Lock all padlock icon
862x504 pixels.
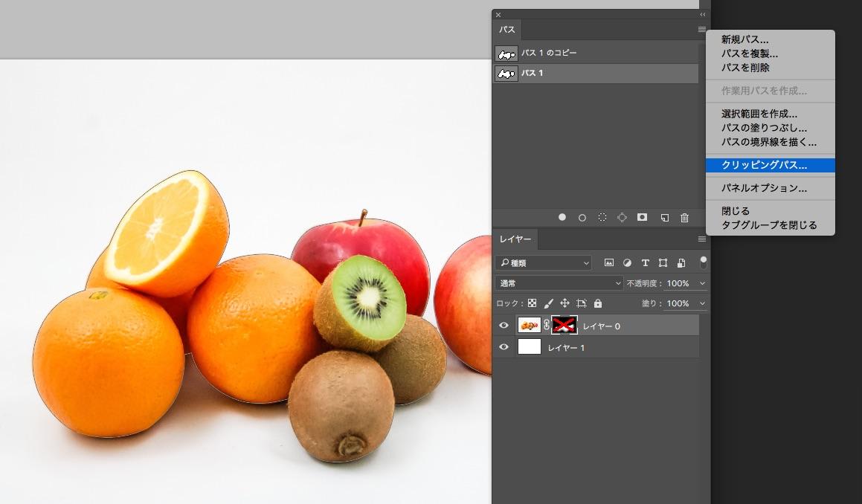[x=598, y=303]
